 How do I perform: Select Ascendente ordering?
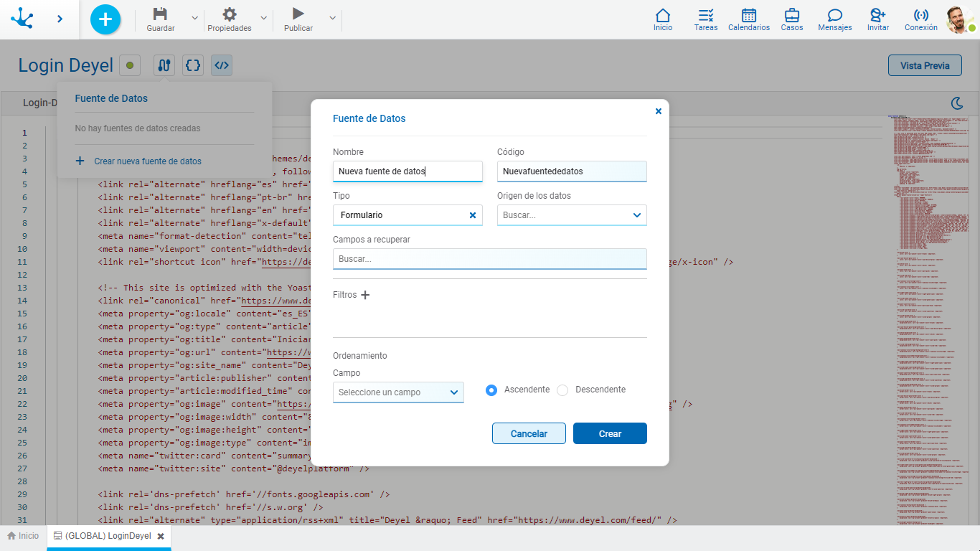point(491,390)
